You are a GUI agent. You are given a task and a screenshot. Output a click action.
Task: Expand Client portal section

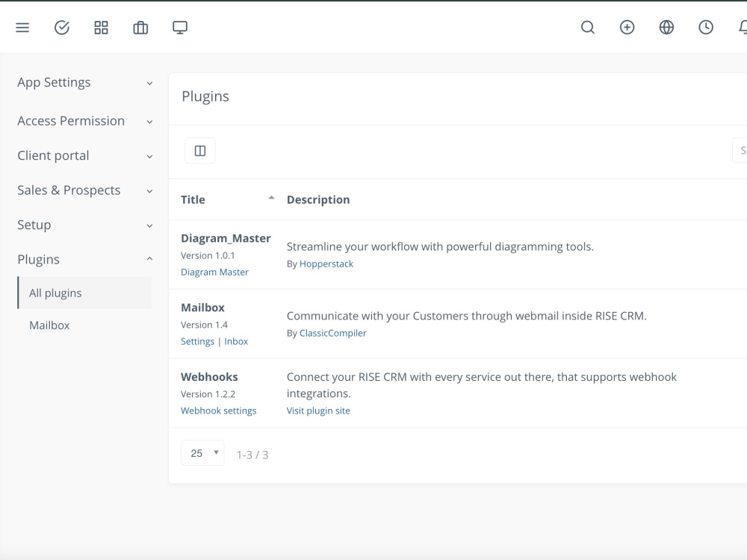click(85, 156)
